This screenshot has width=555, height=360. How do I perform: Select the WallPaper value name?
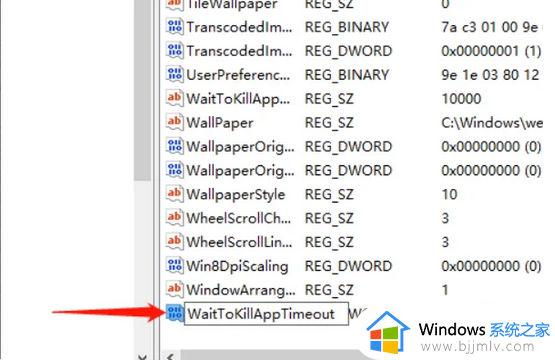tap(220, 123)
